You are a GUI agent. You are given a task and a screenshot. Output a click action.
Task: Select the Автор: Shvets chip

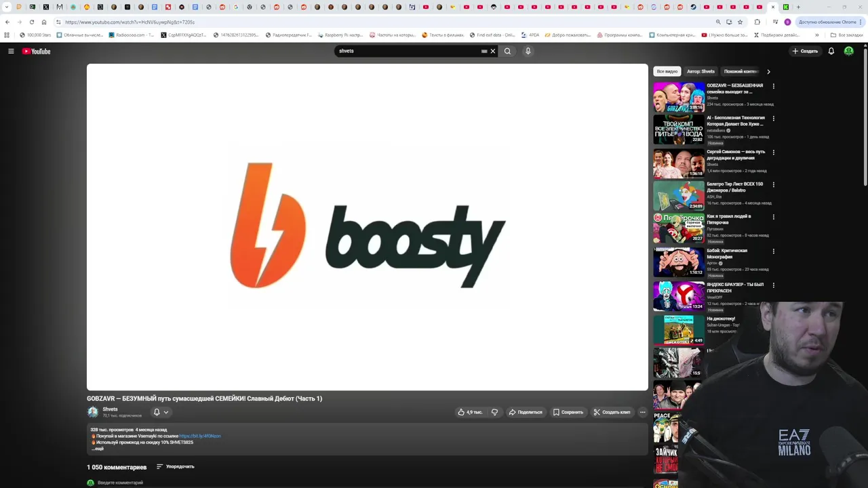701,71
